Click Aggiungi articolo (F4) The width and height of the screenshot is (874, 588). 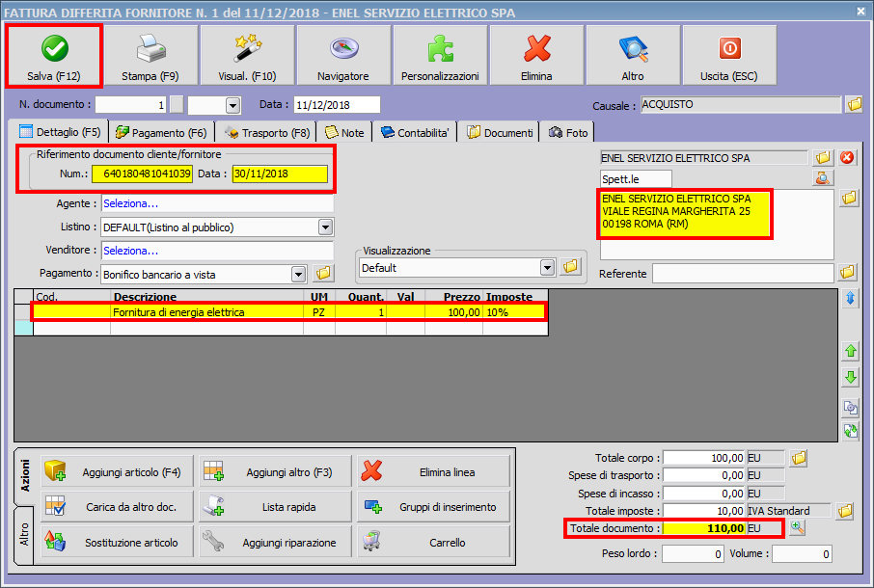[x=118, y=472]
